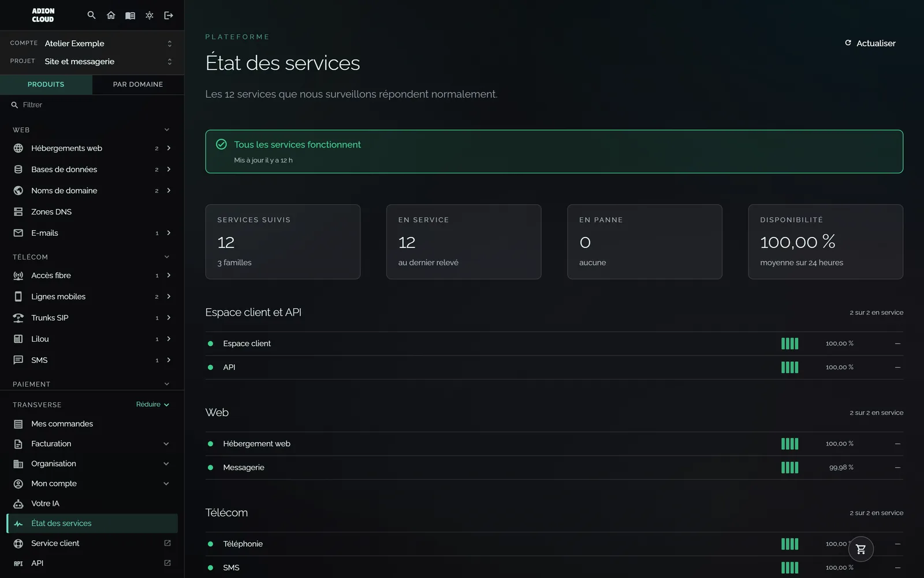Image resolution: width=924 pixels, height=578 pixels.
Task: Click the Adion Cloud logo
Action: click(43, 15)
